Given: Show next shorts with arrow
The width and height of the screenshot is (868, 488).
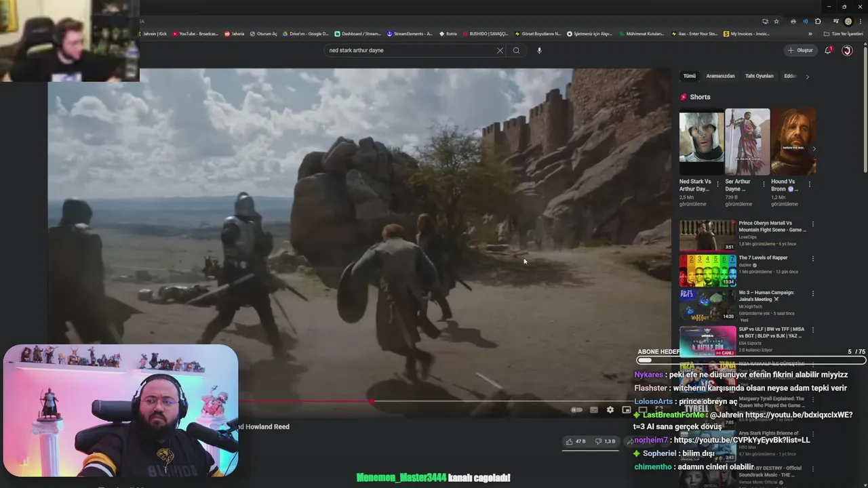Looking at the screenshot, I should click(814, 149).
